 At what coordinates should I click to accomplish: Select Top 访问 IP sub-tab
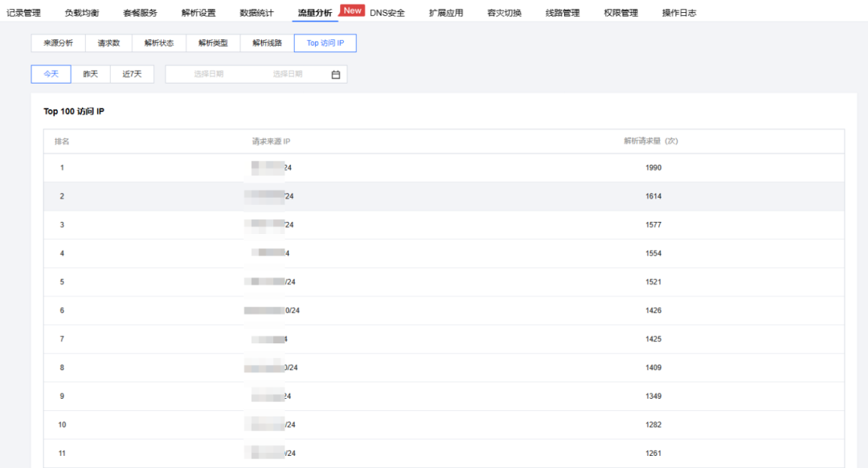[x=325, y=43]
